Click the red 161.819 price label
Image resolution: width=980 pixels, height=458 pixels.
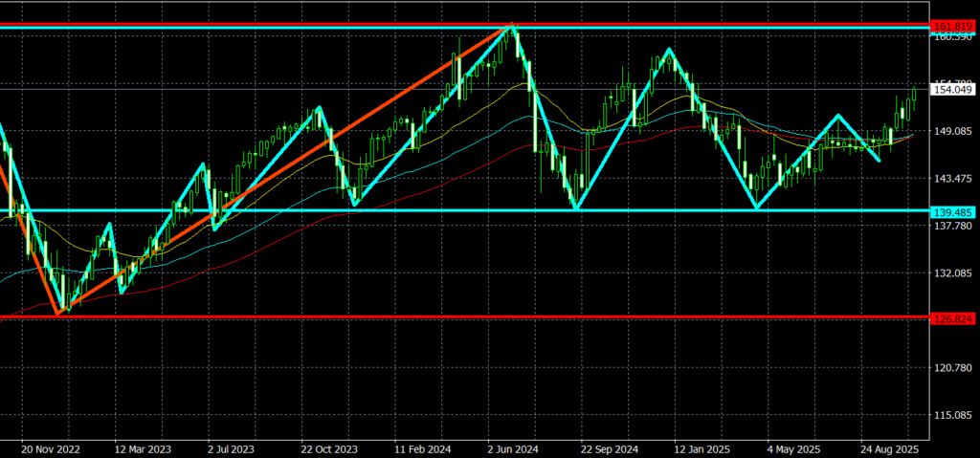click(x=953, y=24)
